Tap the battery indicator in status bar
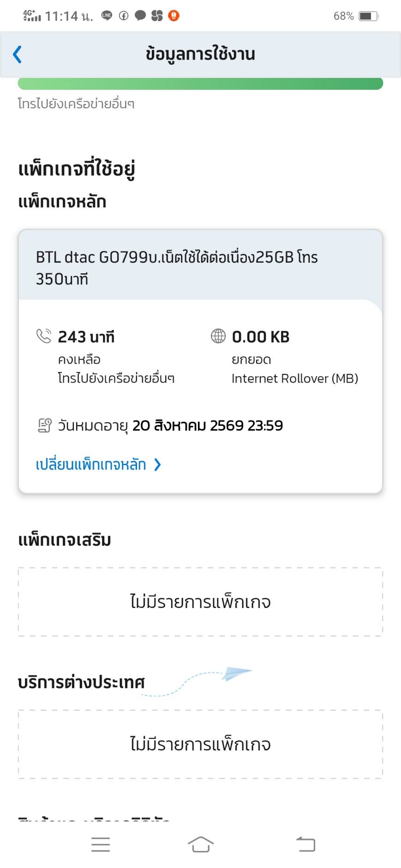The height and width of the screenshot is (868, 401). click(368, 16)
